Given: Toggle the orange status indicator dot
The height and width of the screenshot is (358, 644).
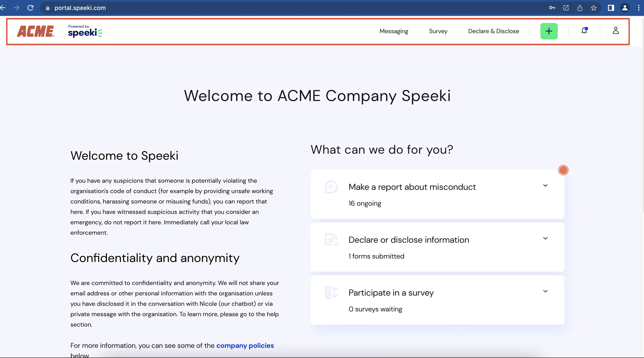Looking at the screenshot, I should 563,170.
